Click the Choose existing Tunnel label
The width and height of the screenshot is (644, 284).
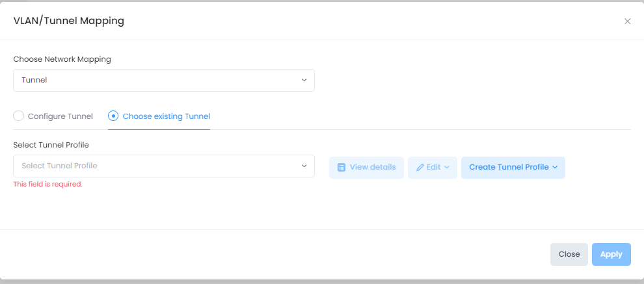click(166, 116)
